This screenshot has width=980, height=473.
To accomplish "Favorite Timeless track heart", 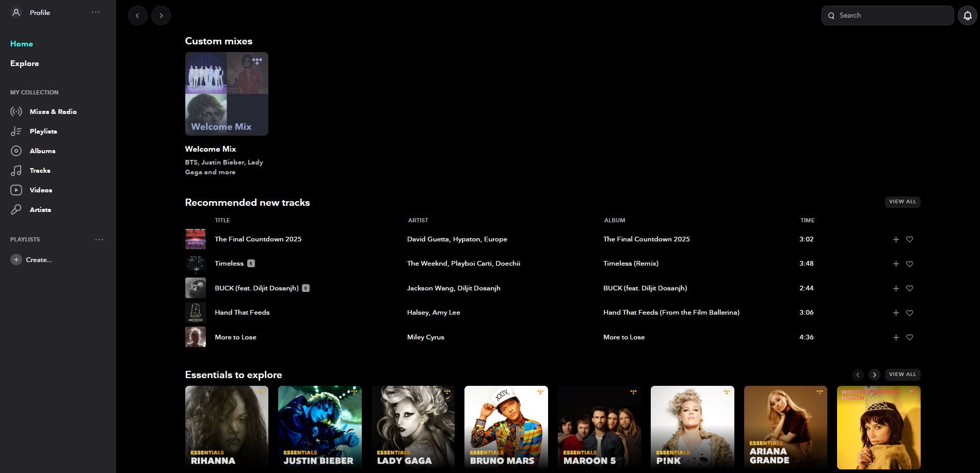I will 910,264.
